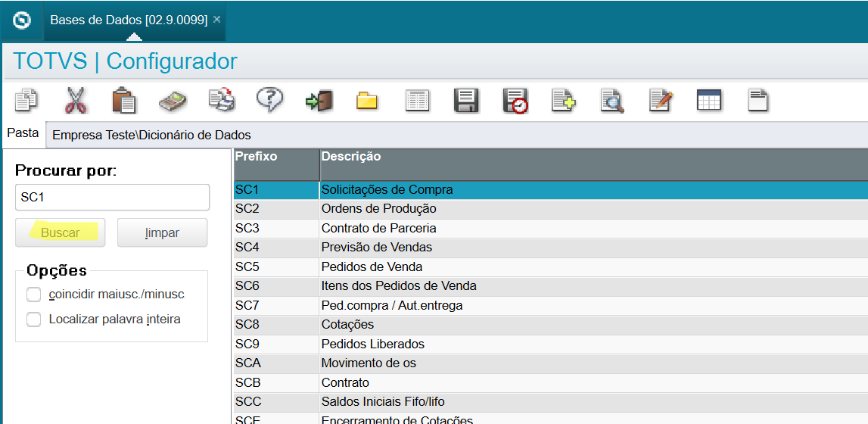
Task: Click the SC9 prefix cell
Action: pos(276,344)
